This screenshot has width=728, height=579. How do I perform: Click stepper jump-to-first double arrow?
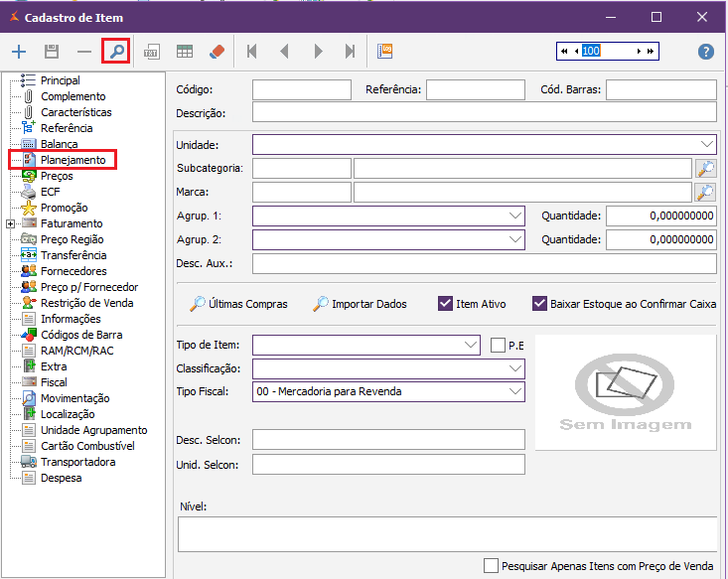point(564,51)
